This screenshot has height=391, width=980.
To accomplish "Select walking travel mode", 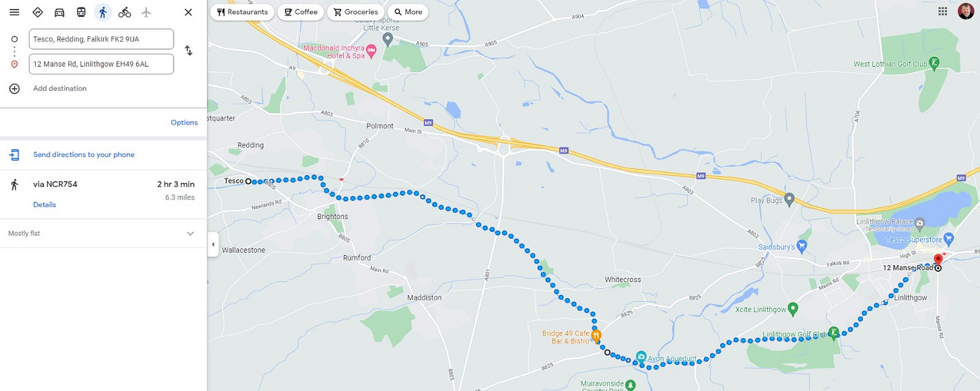I will (103, 12).
